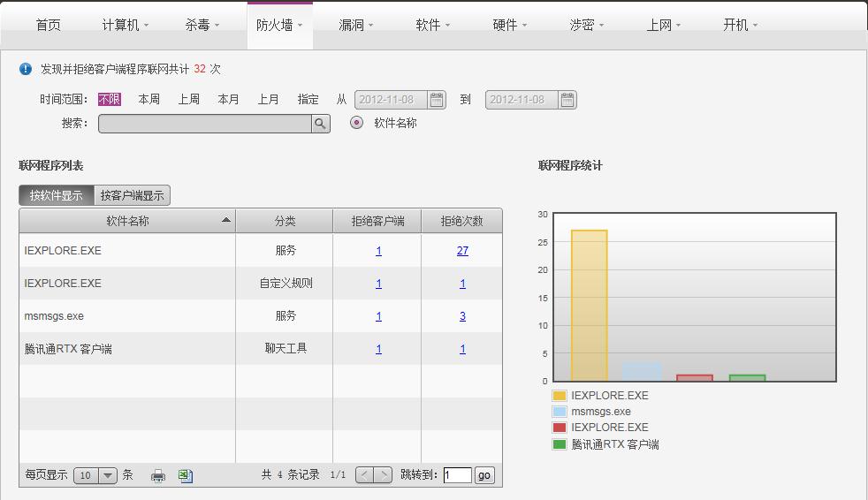Image resolution: width=868 pixels, height=500 pixels.
Task: Click the 拒绝次数 column header
Action: tap(461, 221)
